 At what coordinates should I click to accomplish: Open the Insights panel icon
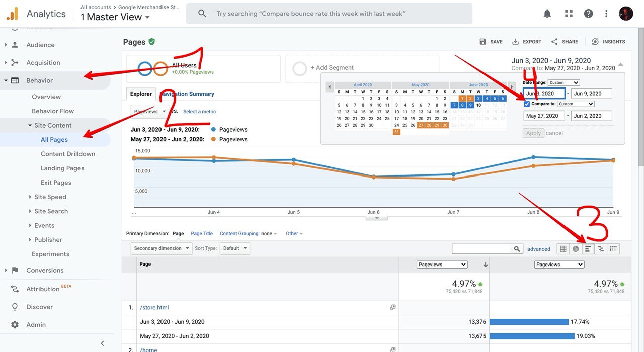pyautogui.click(x=595, y=42)
